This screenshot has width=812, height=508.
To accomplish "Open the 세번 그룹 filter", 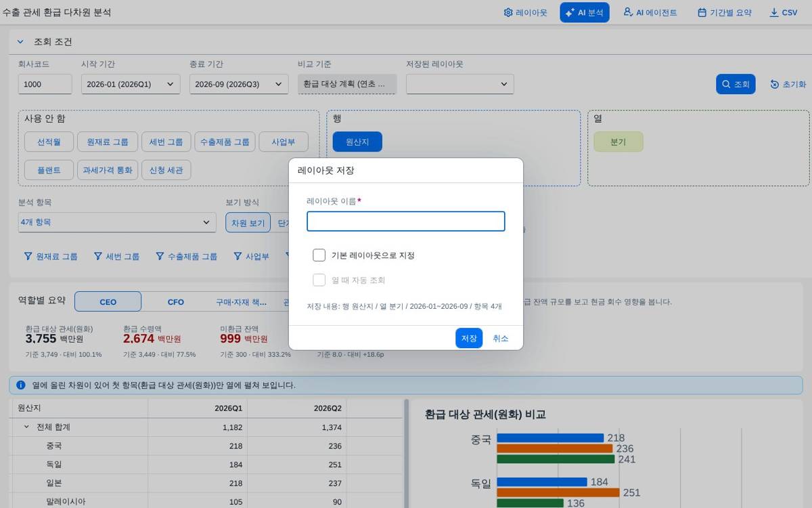I will 117,256.
